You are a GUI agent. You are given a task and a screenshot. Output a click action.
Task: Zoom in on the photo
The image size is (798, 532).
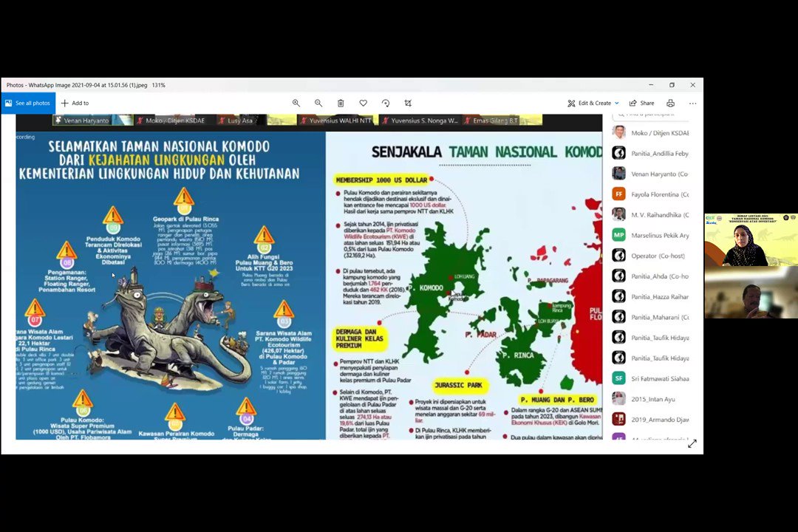296,103
